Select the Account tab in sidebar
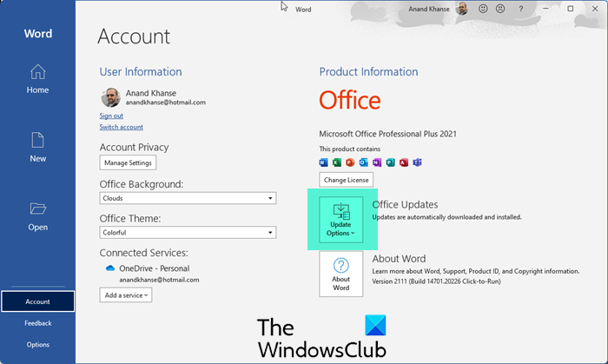The height and width of the screenshot is (364, 608). 37,301
